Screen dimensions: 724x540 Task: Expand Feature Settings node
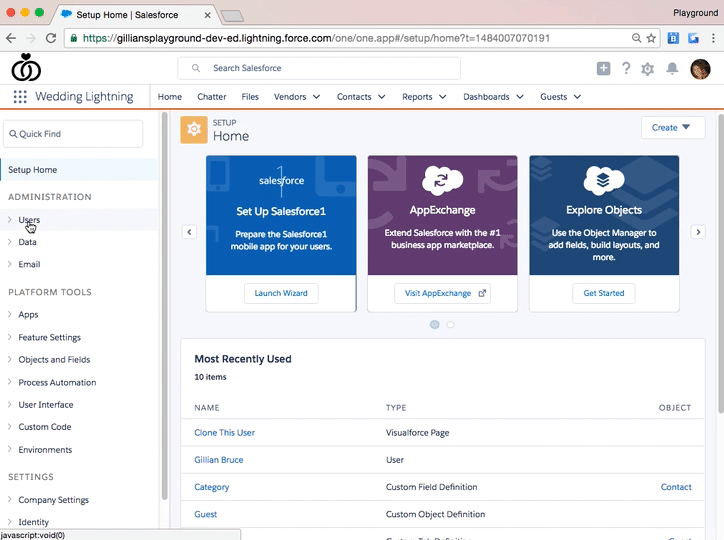point(10,337)
